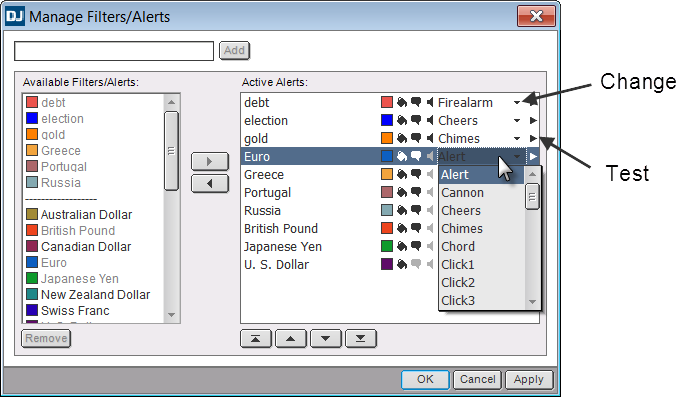Open the Chimes sound dropdown for gold
This screenshot has height=397, width=677.
pyautogui.click(x=517, y=139)
